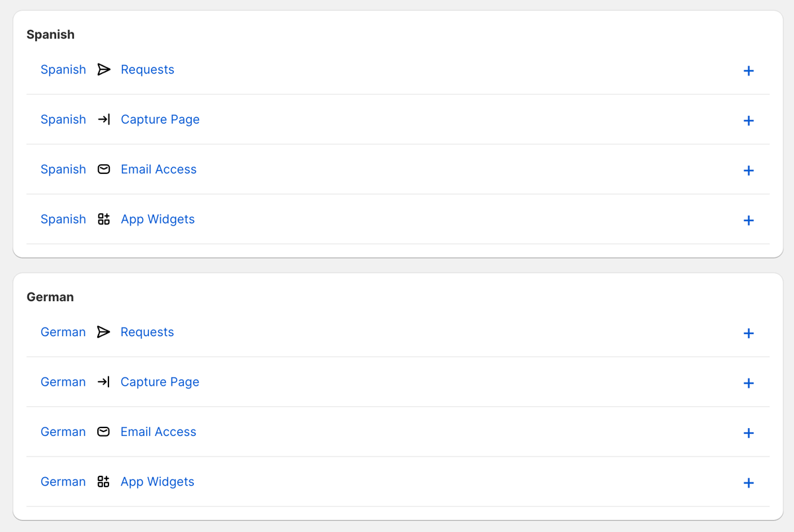Image resolution: width=794 pixels, height=532 pixels.
Task: Click the arrow-to-bar icon beside German Capture Page
Action: pyautogui.click(x=103, y=382)
